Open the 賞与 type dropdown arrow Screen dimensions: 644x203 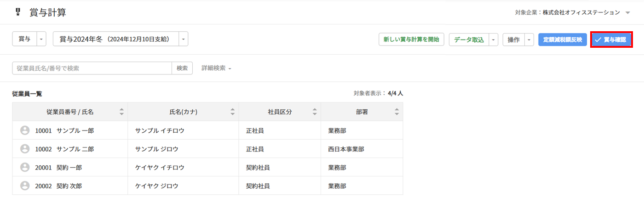(x=41, y=39)
